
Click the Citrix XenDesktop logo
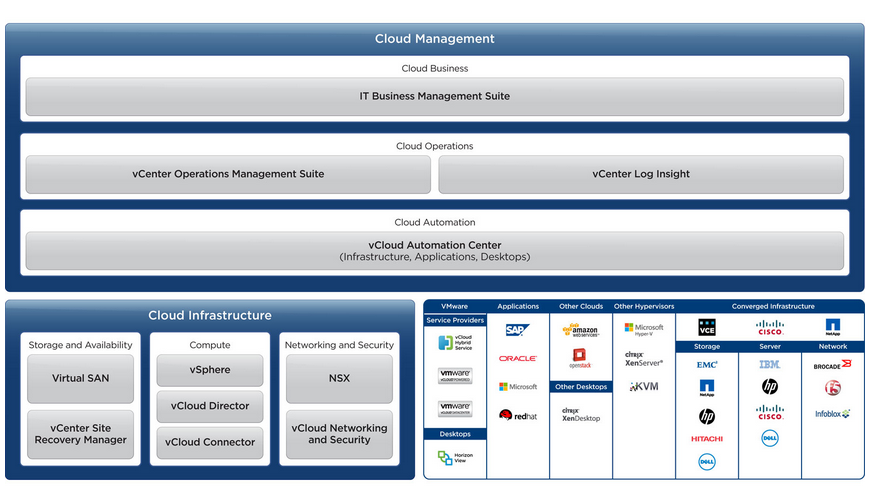pyautogui.click(x=580, y=415)
